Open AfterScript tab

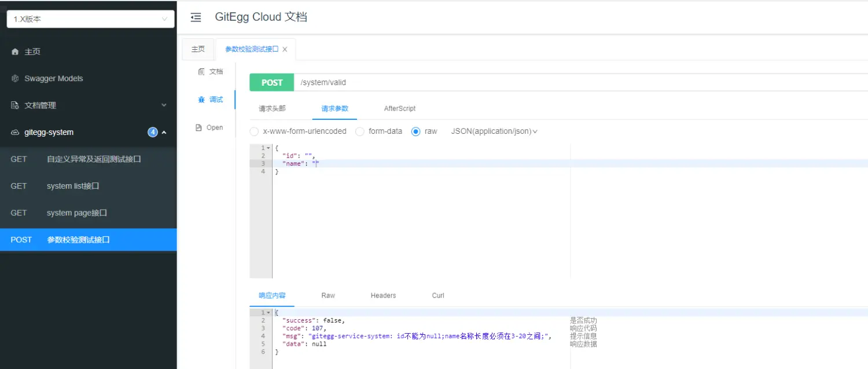[400, 108]
